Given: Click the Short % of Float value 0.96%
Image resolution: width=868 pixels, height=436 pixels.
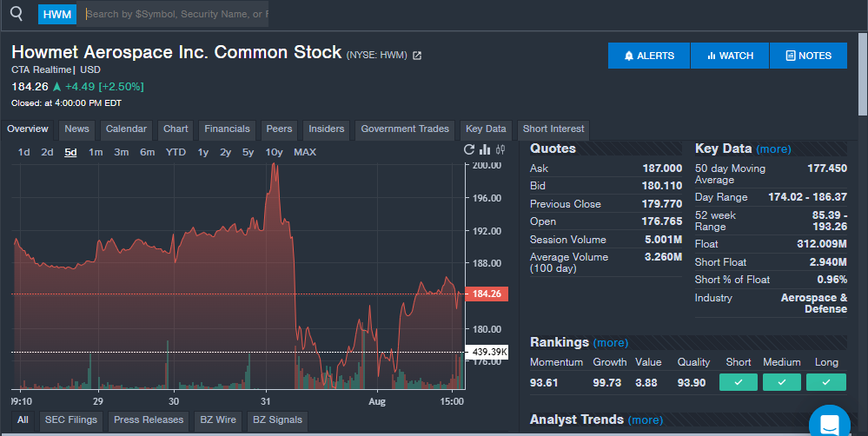Looking at the screenshot, I should pyautogui.click(x=832, y=280).
